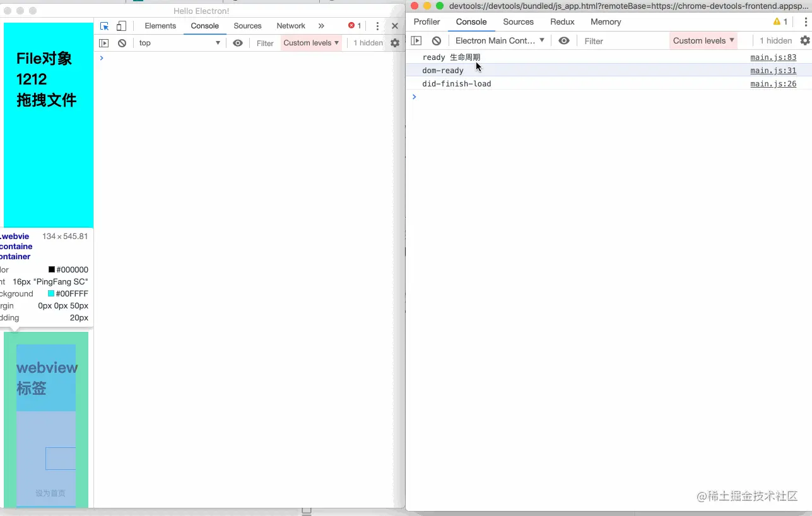Click the 'webview 标签' heading

pos(47,378)
